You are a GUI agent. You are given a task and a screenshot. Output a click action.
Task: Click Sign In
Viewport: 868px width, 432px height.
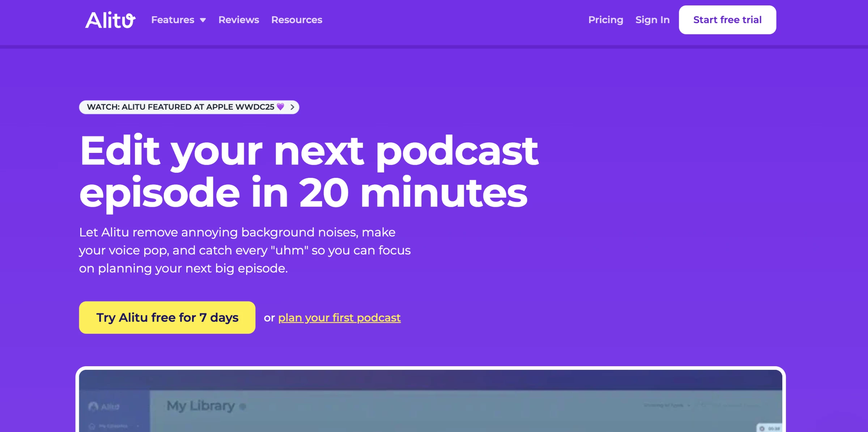click(652, 20)
